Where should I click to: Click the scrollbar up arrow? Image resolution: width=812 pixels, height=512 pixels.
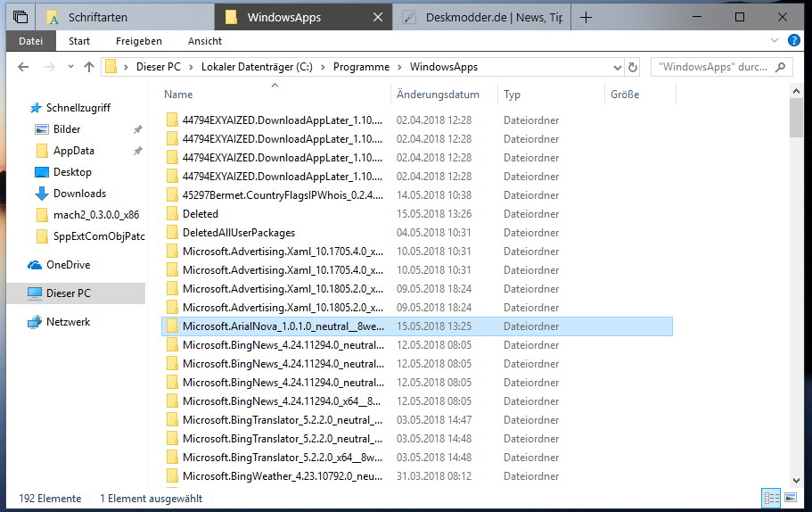click(x=797, y=91)
